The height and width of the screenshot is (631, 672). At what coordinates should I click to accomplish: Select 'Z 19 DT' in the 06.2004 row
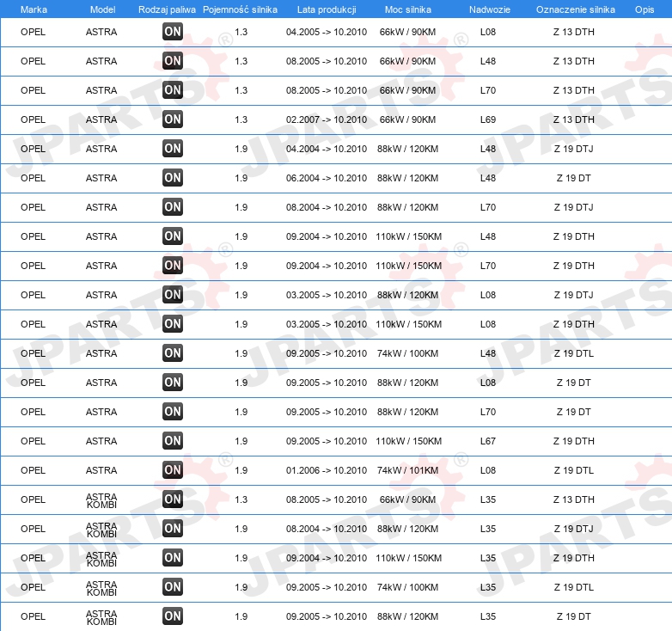point(573,178)
